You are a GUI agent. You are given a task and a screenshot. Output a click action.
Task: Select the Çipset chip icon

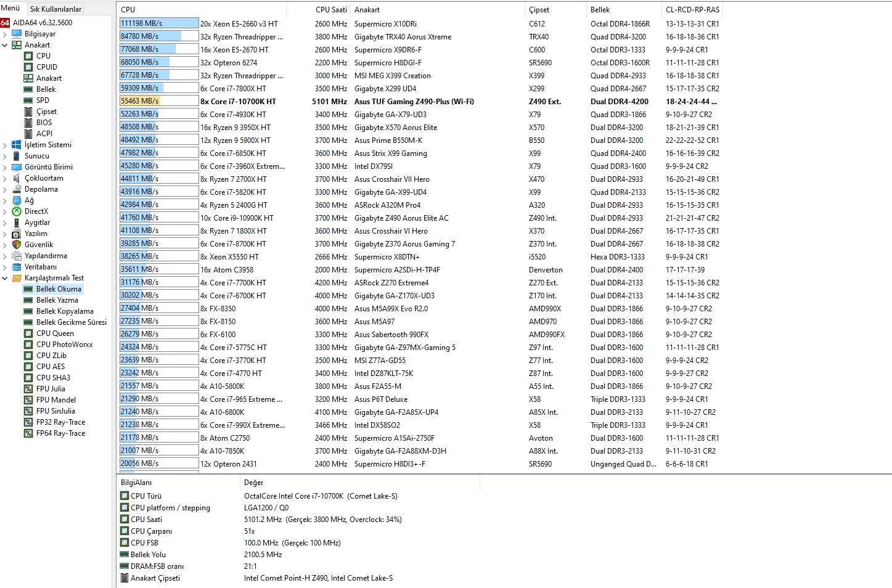click(28, 112)
